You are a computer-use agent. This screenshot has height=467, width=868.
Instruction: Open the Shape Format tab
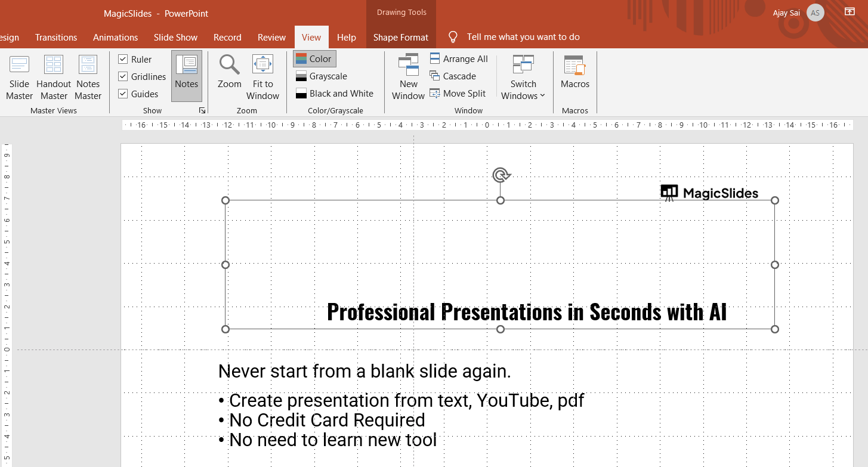400,37
